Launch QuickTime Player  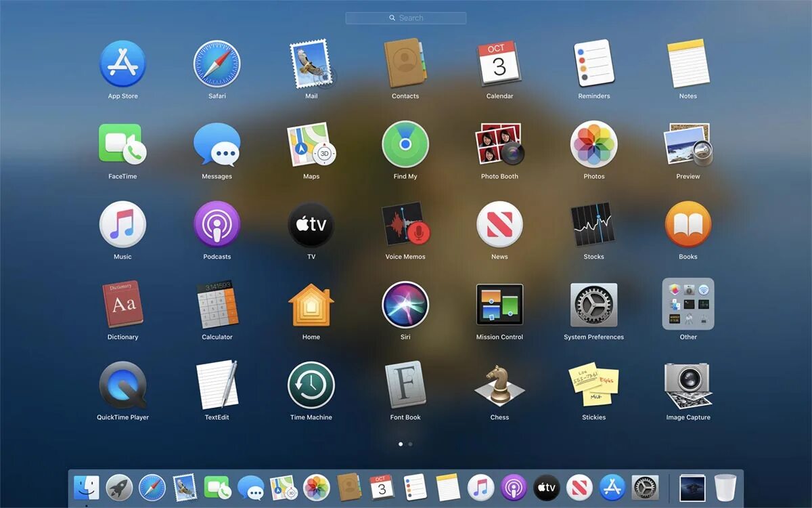point(122,385)
